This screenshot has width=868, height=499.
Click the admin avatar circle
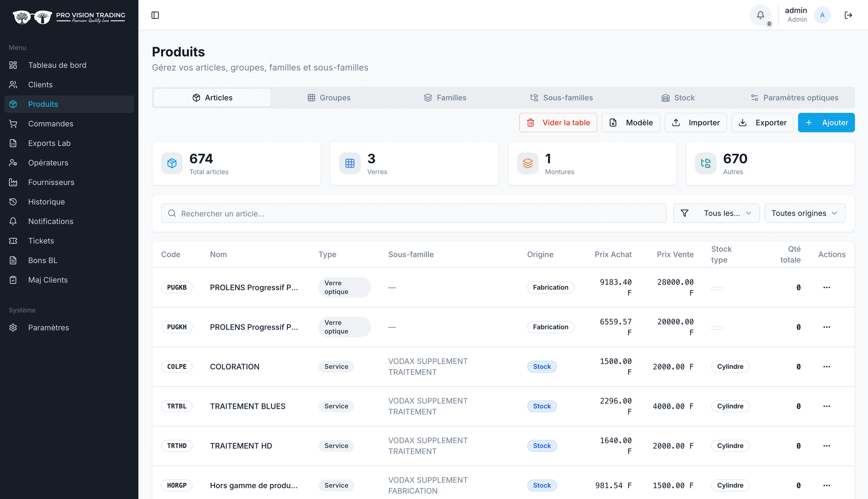(x=822, y=15)
